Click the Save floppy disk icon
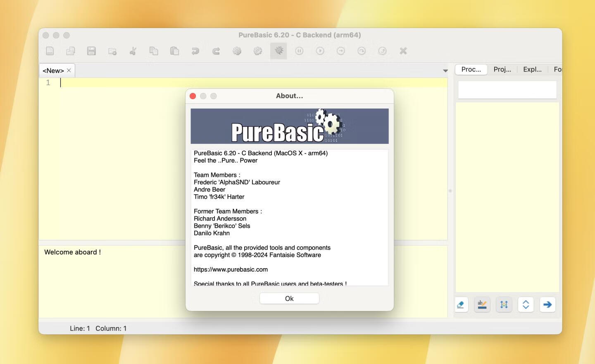The height and width of the screenshot is (364, 595). [91, 51]
